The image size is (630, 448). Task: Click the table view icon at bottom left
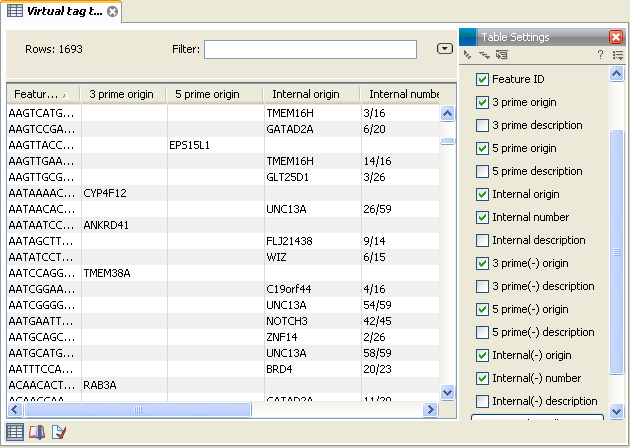coord(15,432)
